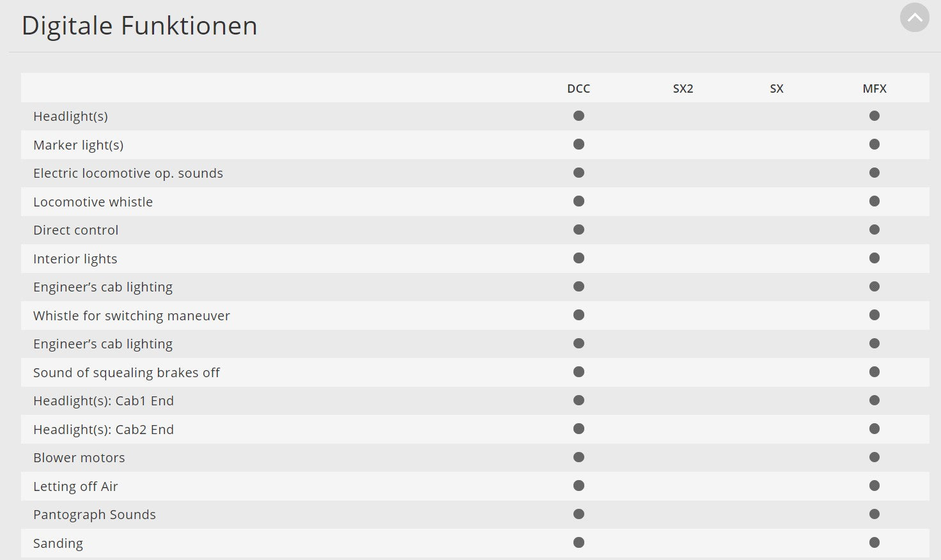941x560 pixels.
Task: Click the DCC dot for Locomotive whistle
Action: (579, 201)
